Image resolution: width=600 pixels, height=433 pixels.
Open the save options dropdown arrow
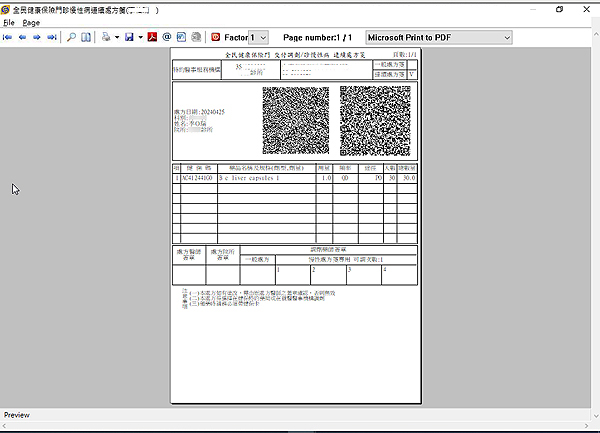coord(139,37)
